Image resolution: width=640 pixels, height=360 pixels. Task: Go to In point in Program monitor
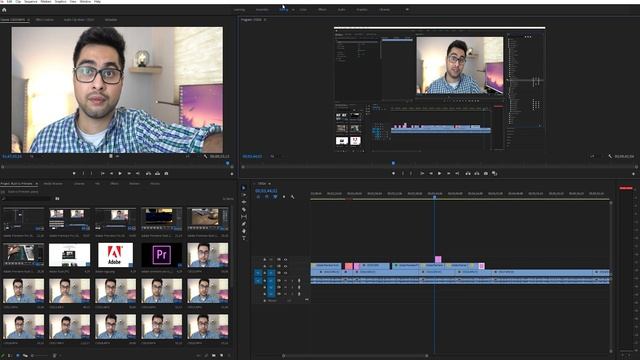[422, 173]
